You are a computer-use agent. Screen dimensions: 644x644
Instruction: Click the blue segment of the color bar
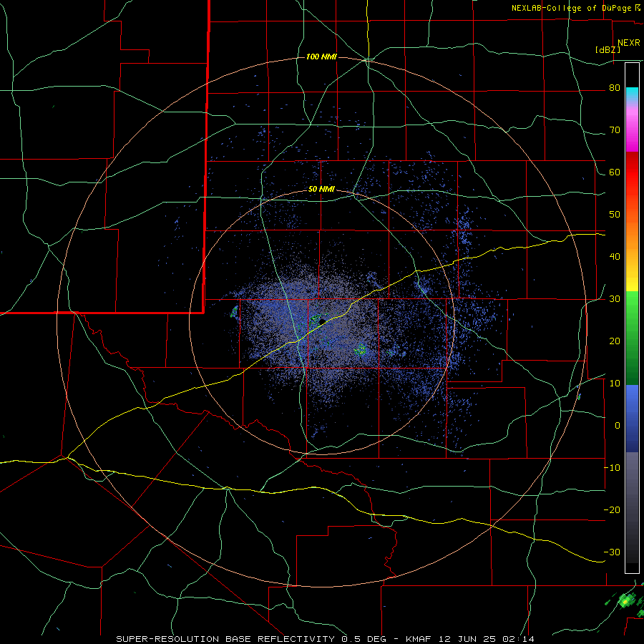[632, 419]
